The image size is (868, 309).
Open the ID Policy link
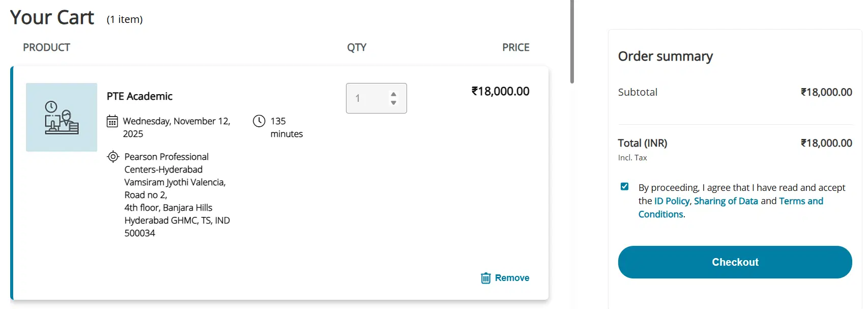(x=672, y=201)
